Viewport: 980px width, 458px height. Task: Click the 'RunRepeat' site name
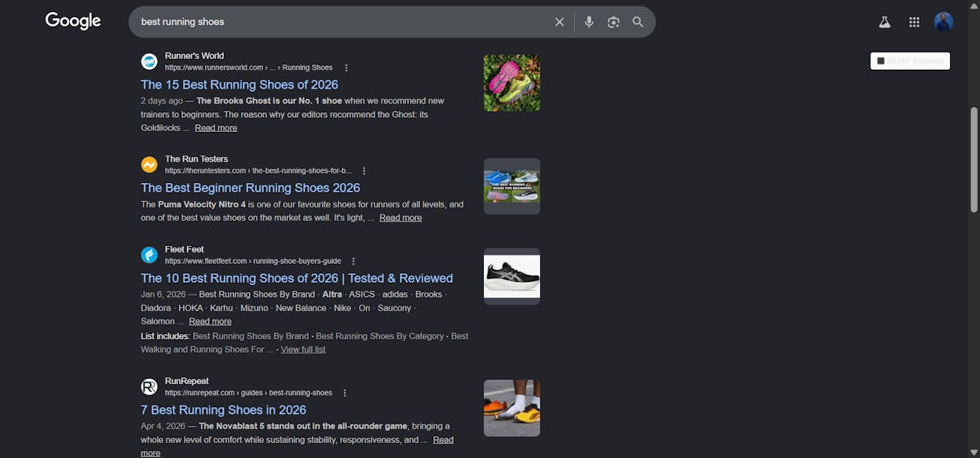click(187, 381)
